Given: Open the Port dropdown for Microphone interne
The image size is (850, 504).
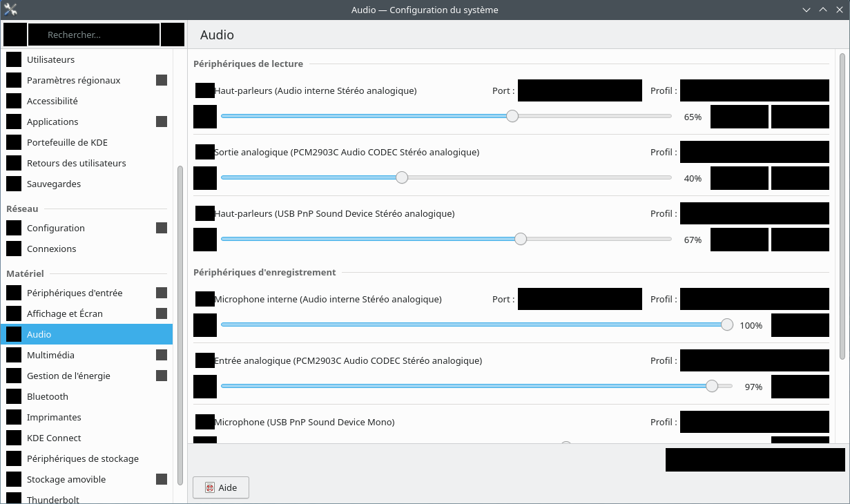Looking at the screenshot, I should tap(579, 299).
